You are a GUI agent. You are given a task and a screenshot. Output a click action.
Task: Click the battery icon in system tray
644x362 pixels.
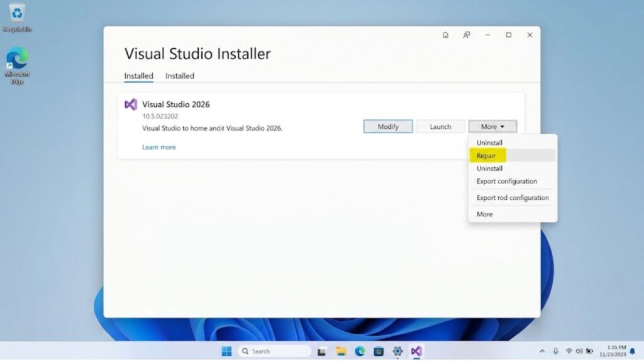pyautogui.click(x=589, y=351)
